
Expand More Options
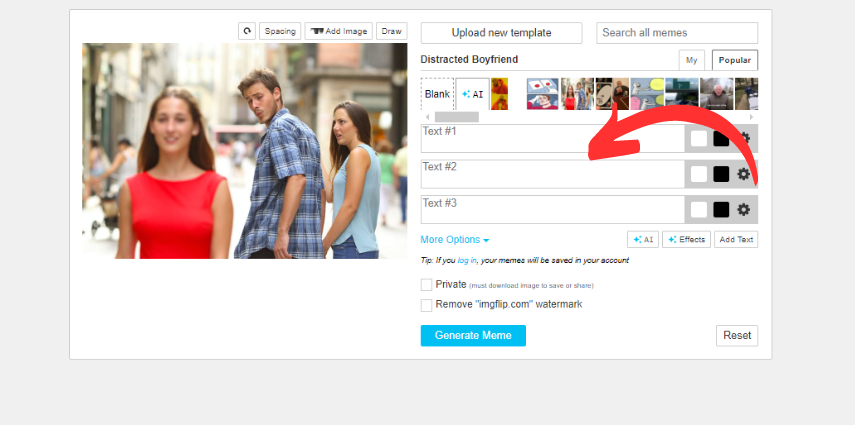455,240
